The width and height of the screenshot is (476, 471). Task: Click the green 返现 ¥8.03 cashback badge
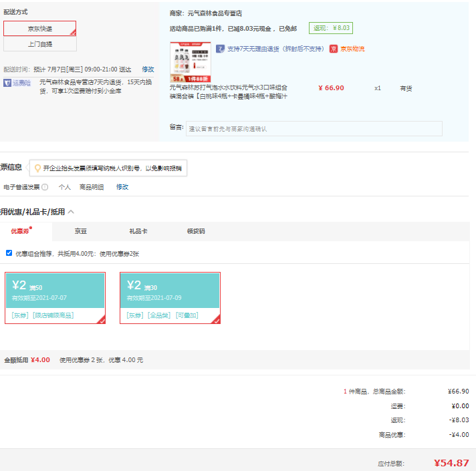pos(330,28)
